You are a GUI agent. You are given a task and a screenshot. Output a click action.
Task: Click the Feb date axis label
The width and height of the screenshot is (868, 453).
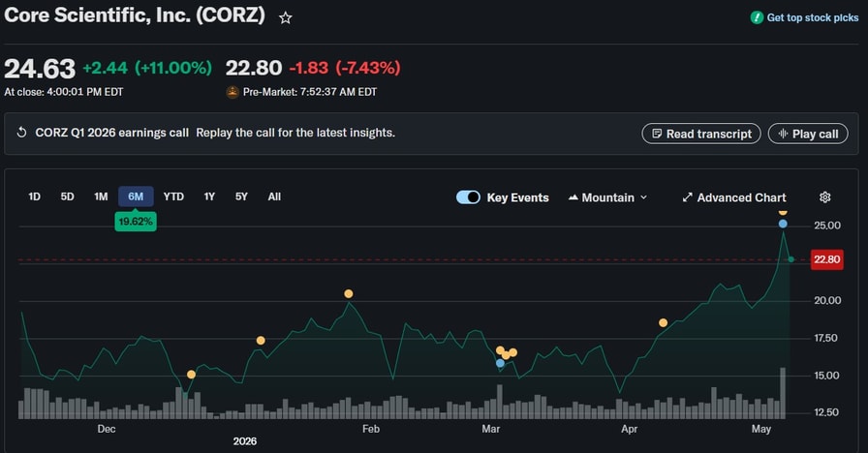point(371,429)
